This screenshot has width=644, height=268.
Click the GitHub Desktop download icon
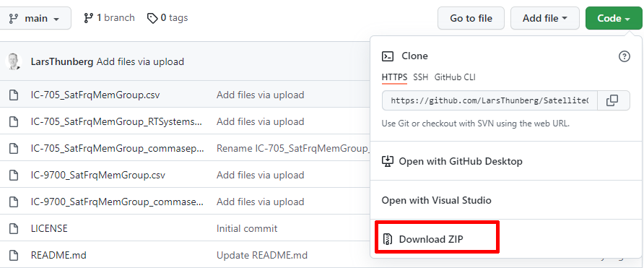(x=387, y=161)
